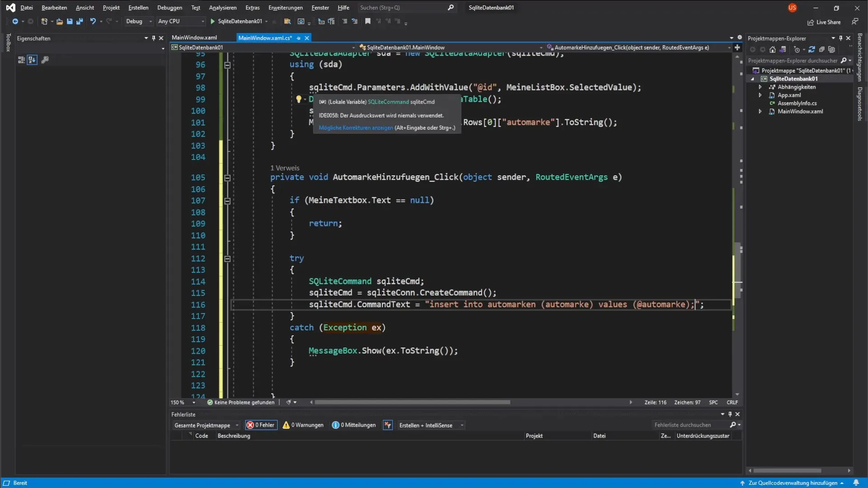Pin the Fehlerliste panel
This screenshot has height=488, width=868.
(x=730, y=414)
